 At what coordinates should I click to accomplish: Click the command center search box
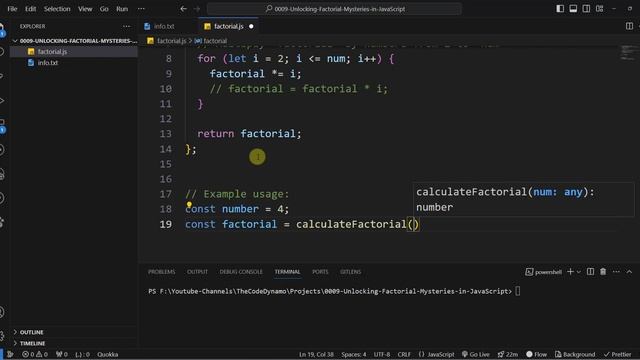(x=334, y=9)
